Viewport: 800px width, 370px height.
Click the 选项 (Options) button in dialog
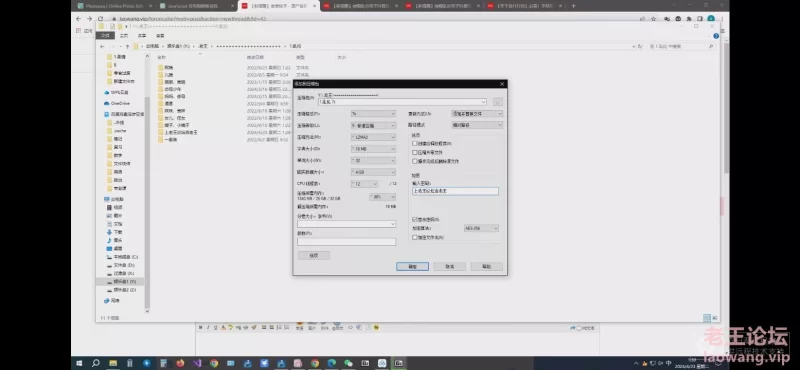pos(314,255)
